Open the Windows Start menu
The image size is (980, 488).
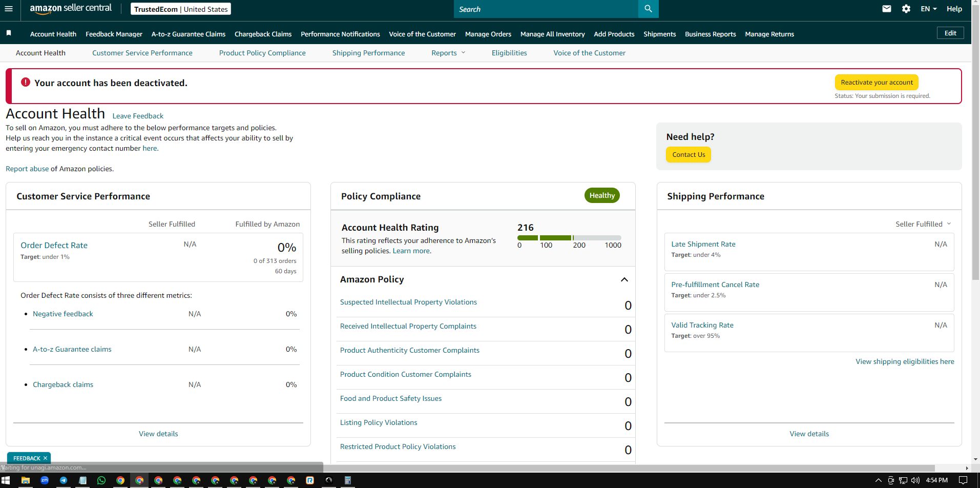(6, 480)
